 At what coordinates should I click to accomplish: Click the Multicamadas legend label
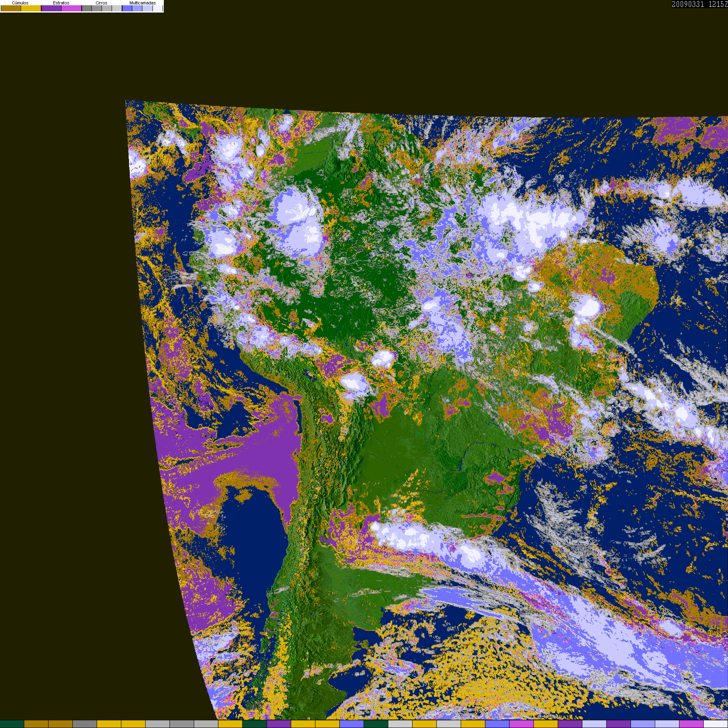(x=142, y=3)
